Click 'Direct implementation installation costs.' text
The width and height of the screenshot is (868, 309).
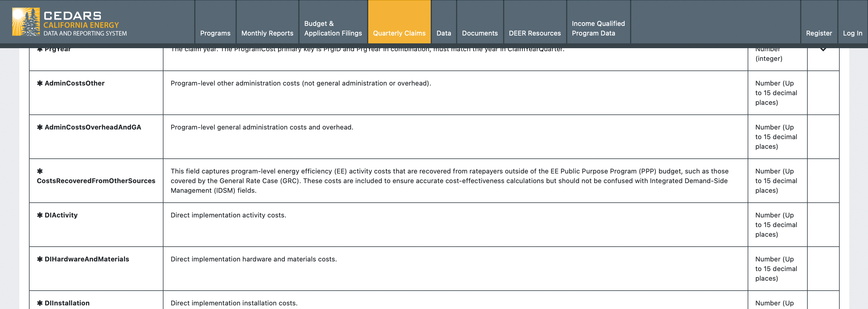[x=234, y=303]
